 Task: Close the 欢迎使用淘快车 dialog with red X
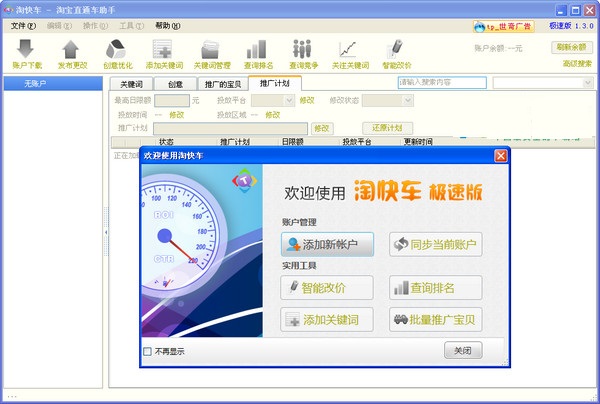501,156
